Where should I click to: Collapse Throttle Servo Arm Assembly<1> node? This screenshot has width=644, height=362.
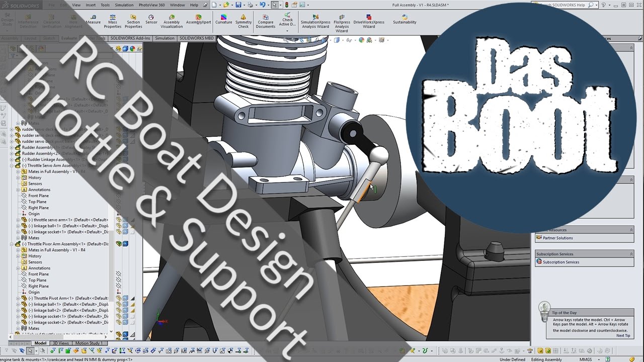(12, 165)
